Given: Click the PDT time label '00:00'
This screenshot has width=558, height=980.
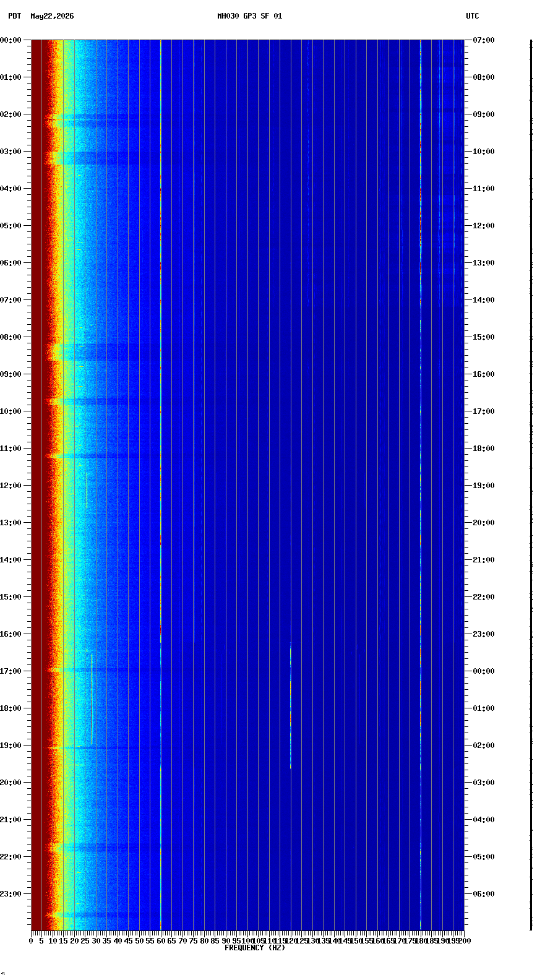Looking at the screenshot, I should (x=11, y=40).
